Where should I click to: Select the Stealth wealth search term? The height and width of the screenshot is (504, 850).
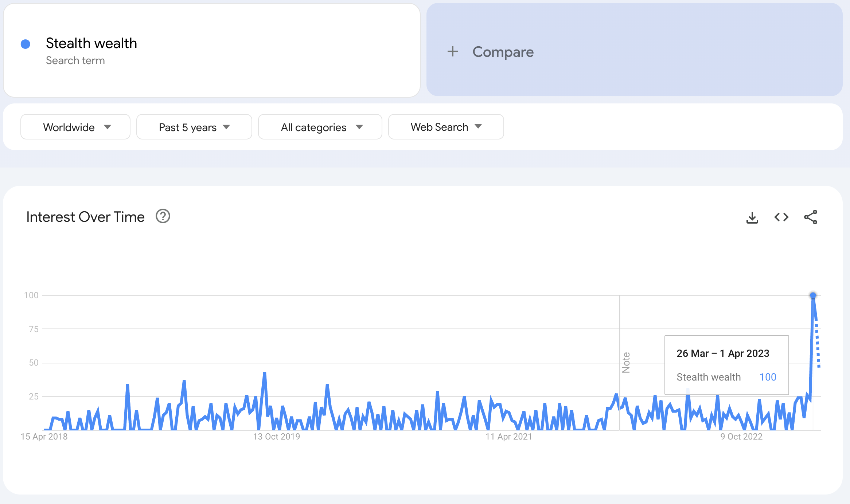click(x=91, y=43)
